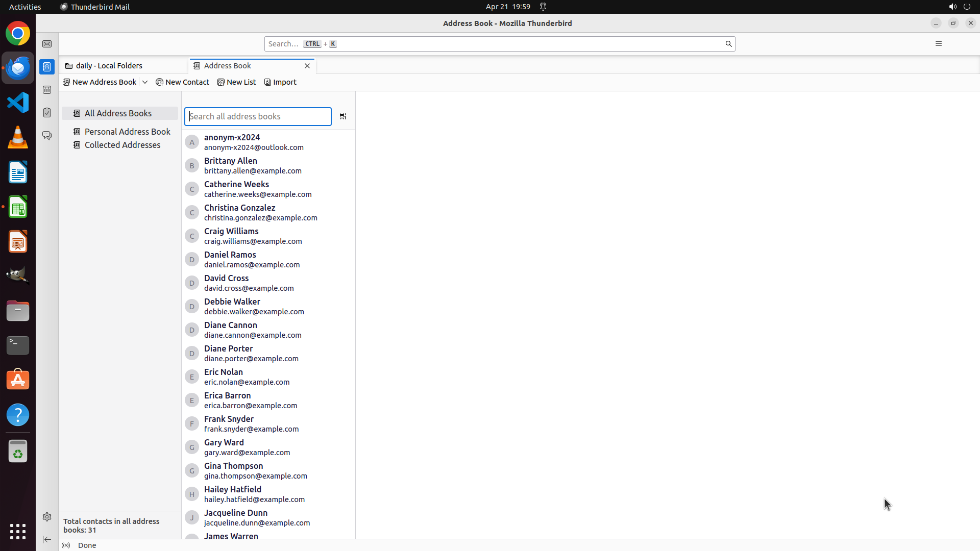Image resolution: width=980 pixels, height=551 pixels.
Task: Open Thunderbird settings gear icon
Action: point(47,517)
